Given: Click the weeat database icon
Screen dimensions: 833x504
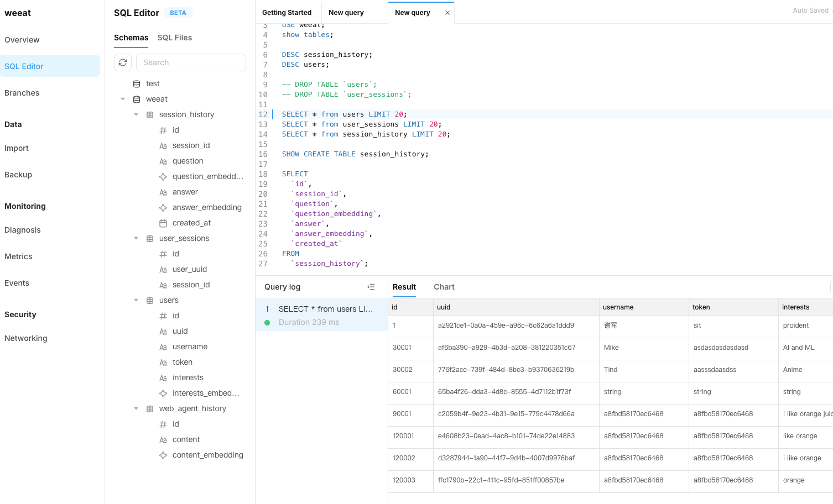Looking at the screenshot, I should [137, 99].
